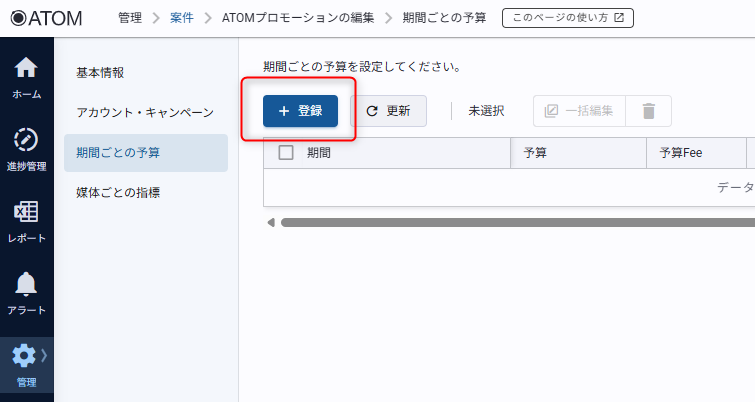The image size is (755, 402).
Task: Select the アカウント・キャンペーン tab
Action: click(x=145, y=113)
